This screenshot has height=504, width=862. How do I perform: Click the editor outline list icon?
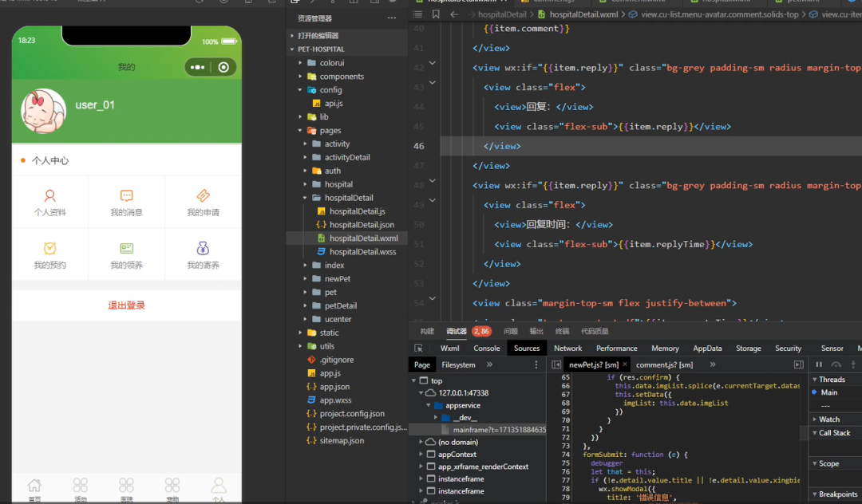click(417, 14)
